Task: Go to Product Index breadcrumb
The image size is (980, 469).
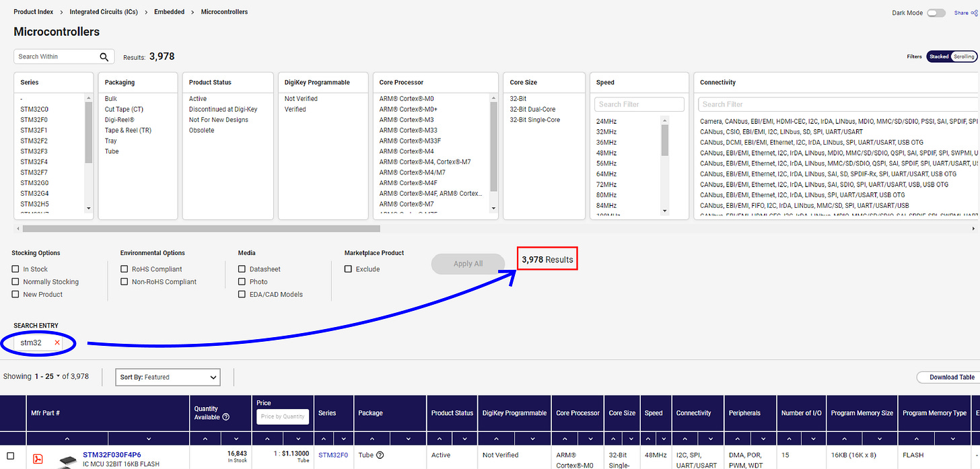Action: click(34, 12)
